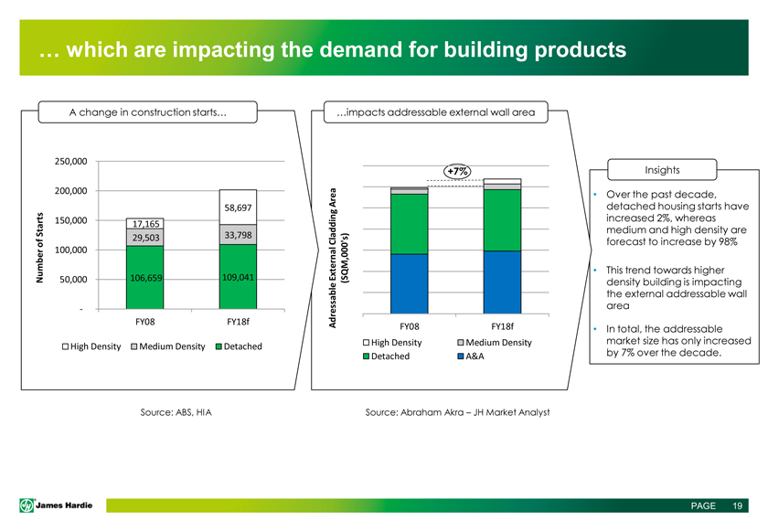Viewport: 768px width, 532px height.
Task: Click the +7% growth callout bubble
Action: coord(457,171)
